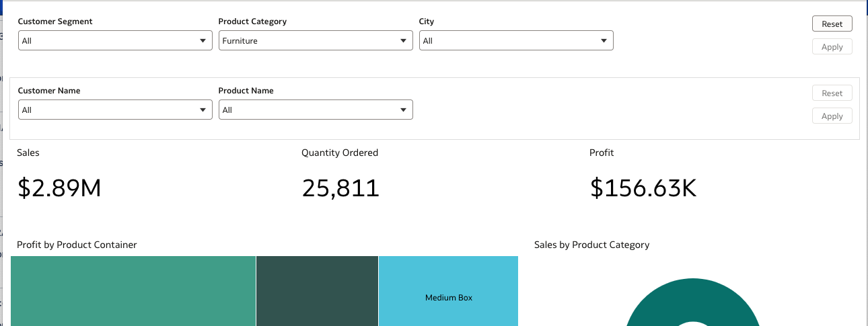Image resolution: width=868 pixels, height=326 pixels.
Task: Open the Product Name dropdown
Action: pos(316,110)
